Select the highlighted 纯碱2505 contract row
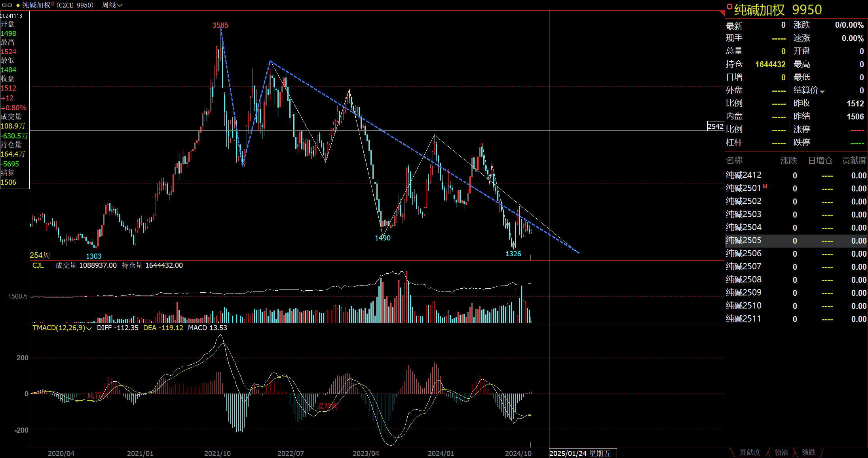The height and width of the screenshot is (458, 868). coord(796,240)
